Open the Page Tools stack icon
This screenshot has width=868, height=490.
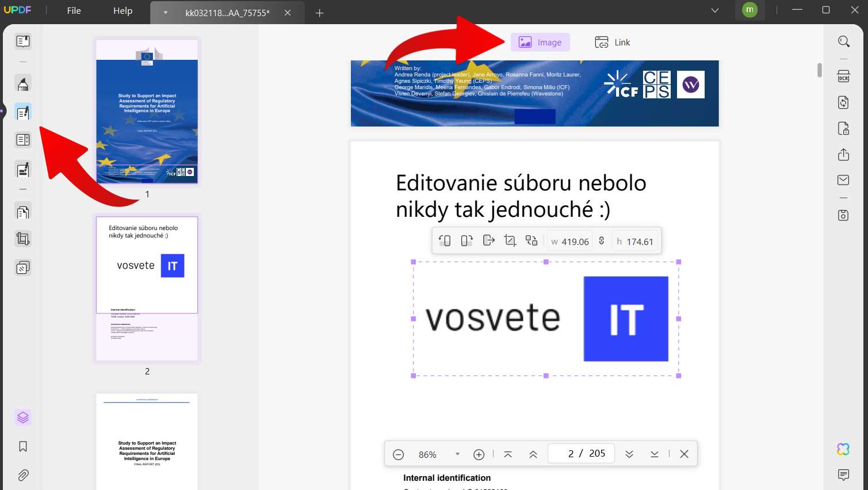click(23, 267)
